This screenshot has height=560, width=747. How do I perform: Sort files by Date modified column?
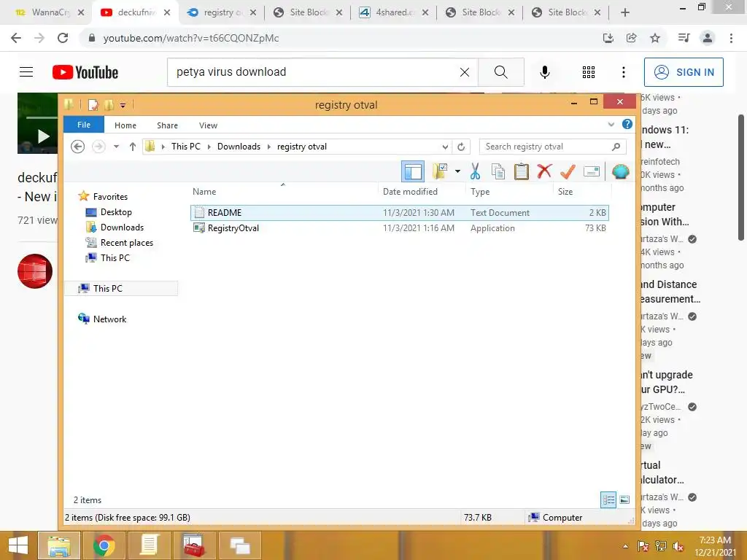[x=410, y=192]
